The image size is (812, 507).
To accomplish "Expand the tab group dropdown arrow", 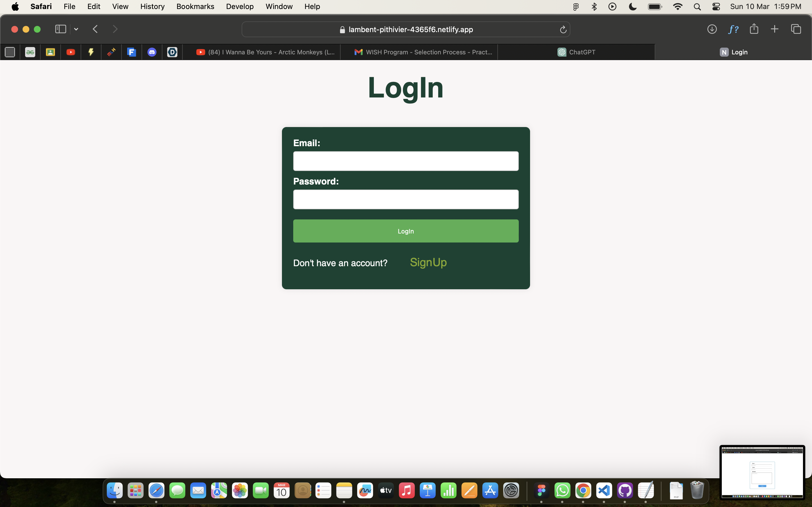I will click(76, 30).
